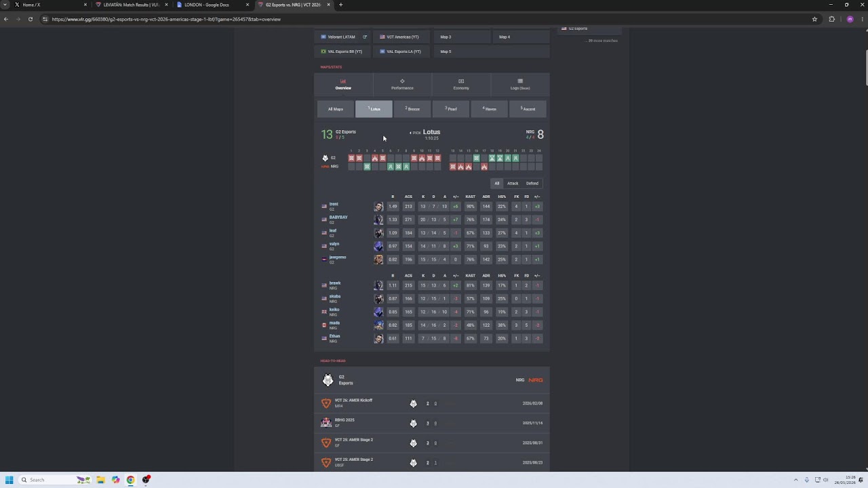Screen dimensions: 868x488
Task: Reload the page with the refresh icon
Action: 31,19
